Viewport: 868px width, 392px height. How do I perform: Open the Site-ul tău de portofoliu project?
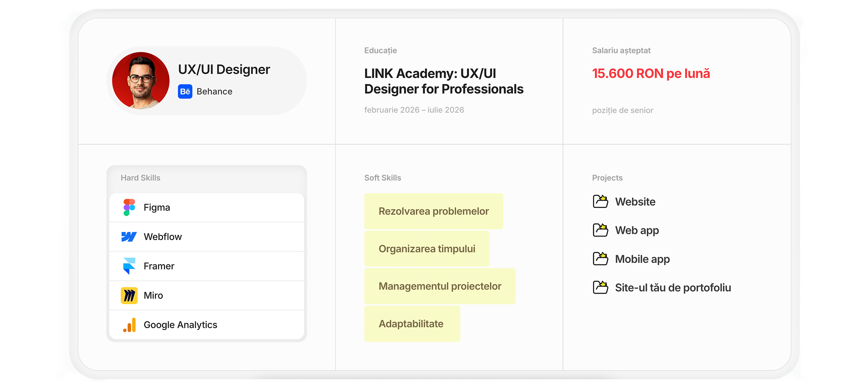pos(673,287)
